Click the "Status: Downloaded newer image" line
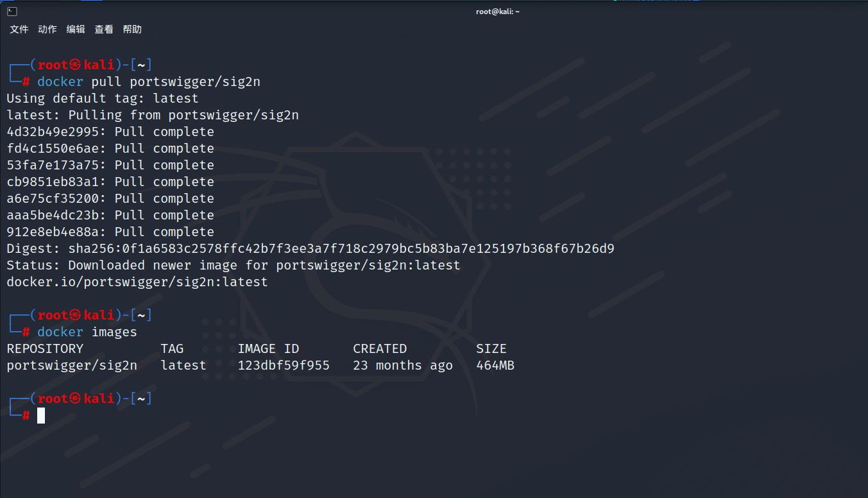 point(234,265)
